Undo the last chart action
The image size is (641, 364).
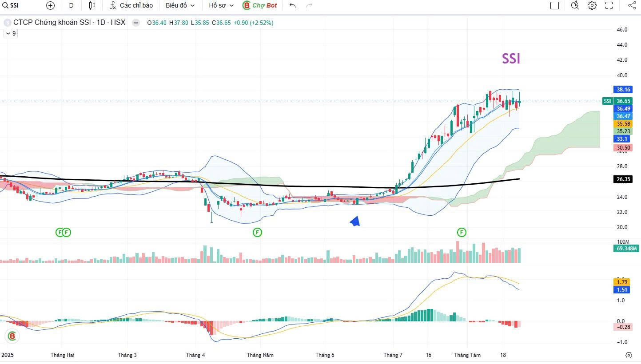tap(292, 5)
